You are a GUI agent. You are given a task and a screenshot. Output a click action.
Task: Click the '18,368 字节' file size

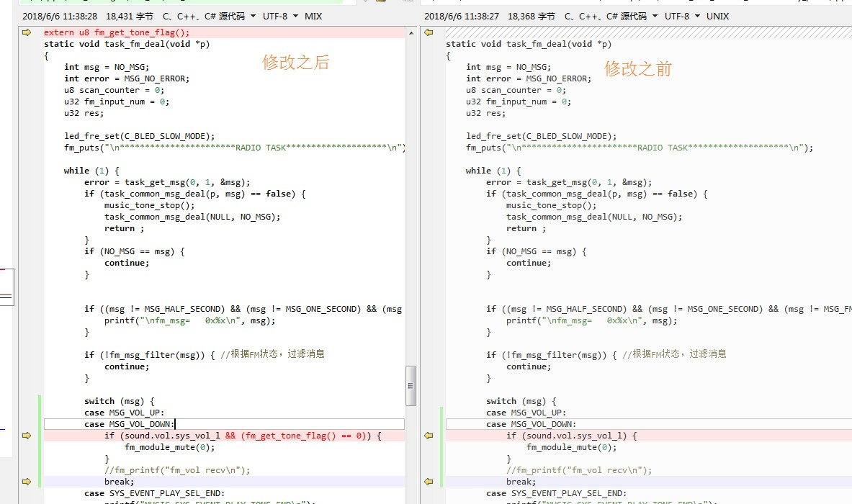532,17
